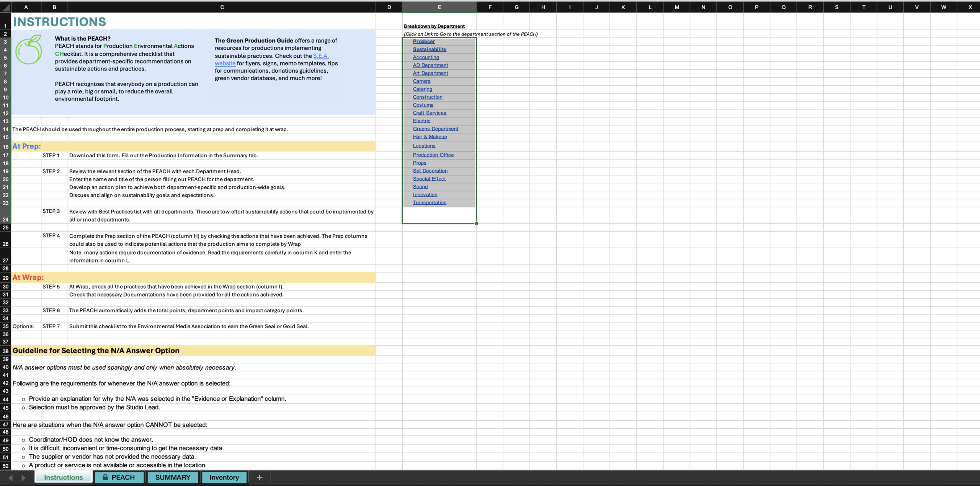Screen dimensions: 980x486
Task: Go to the Hair & Makeup link
Action: point(430,137)
